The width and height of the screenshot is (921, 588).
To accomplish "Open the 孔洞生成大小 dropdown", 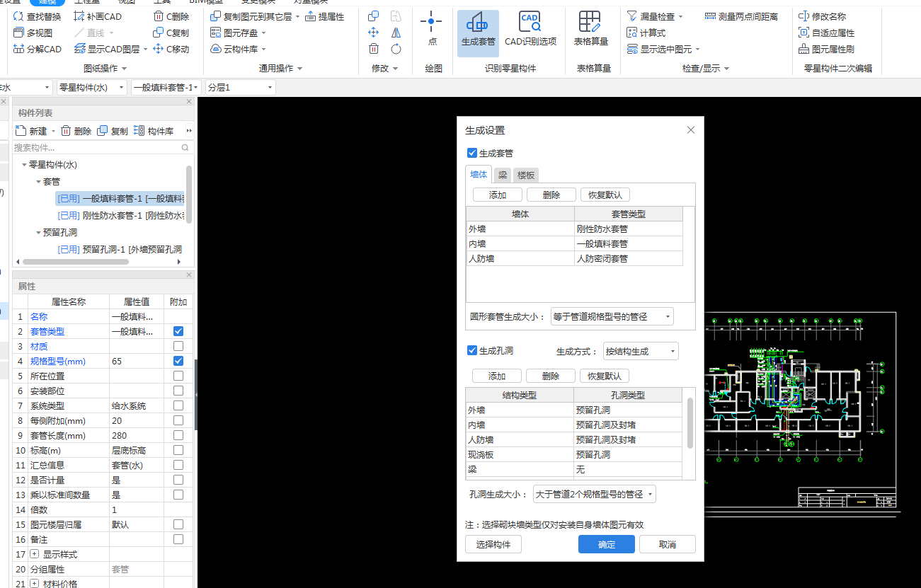I will tap(594, 494).
